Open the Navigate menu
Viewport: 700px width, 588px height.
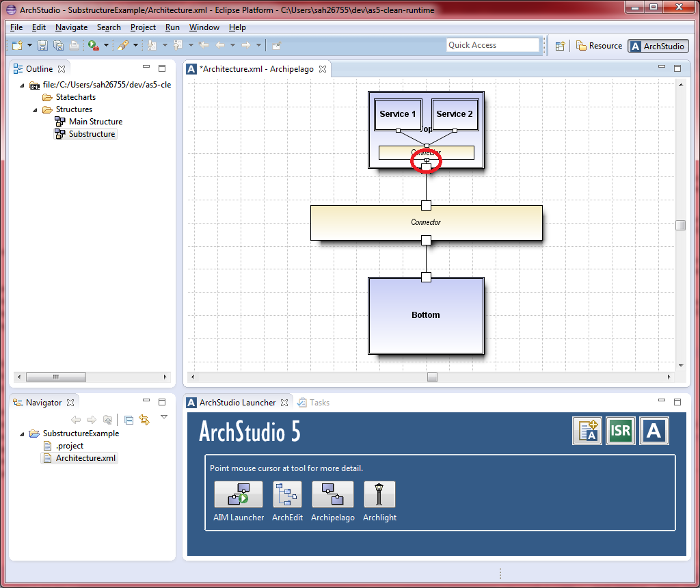[x=71, y=27]
